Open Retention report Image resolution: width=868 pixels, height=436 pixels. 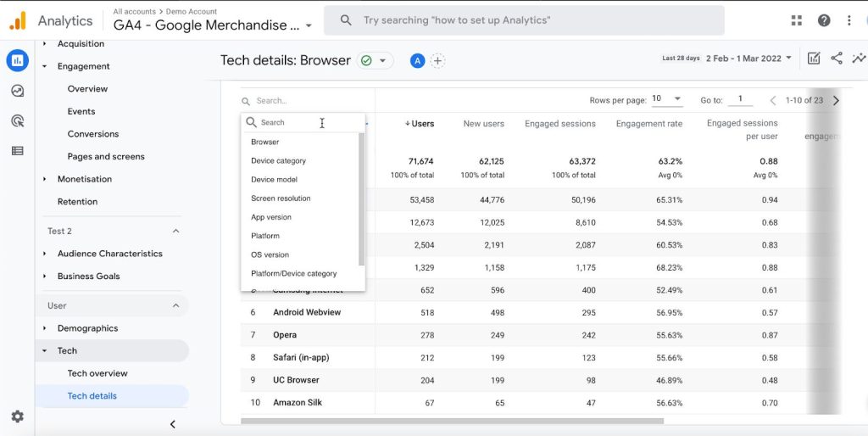77,202
